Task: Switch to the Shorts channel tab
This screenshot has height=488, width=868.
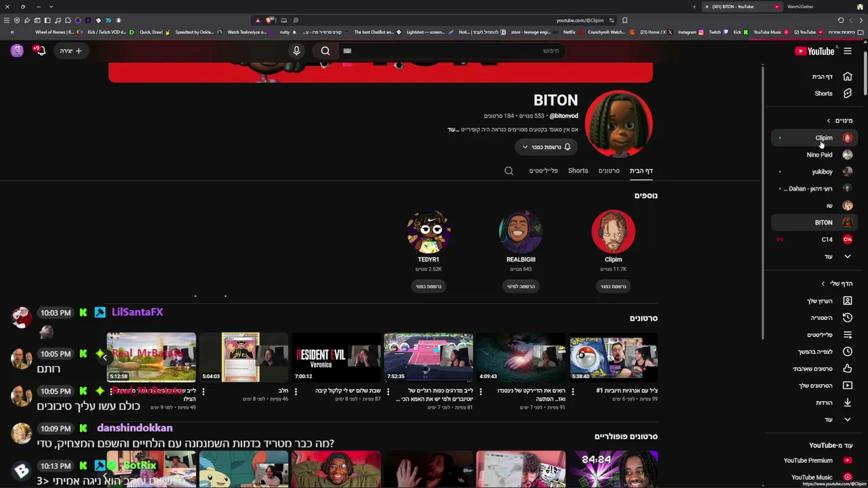Action: point(578,171)
